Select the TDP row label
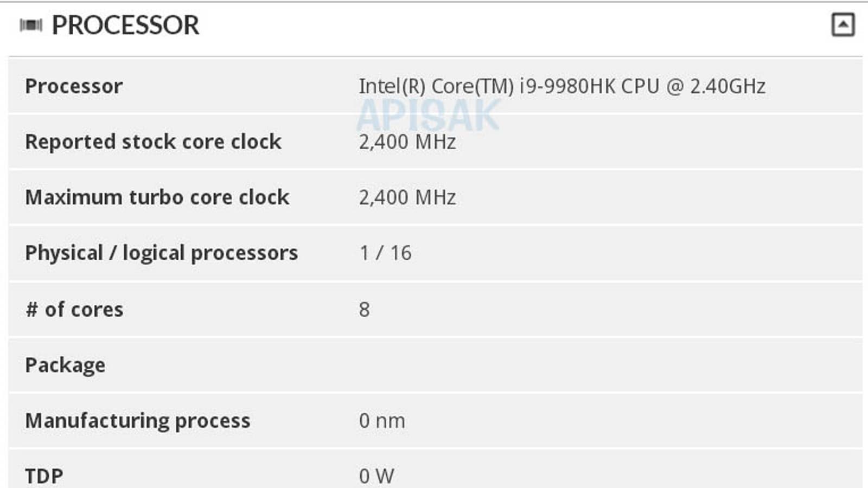Screen dimensions: 868x488 44,476
